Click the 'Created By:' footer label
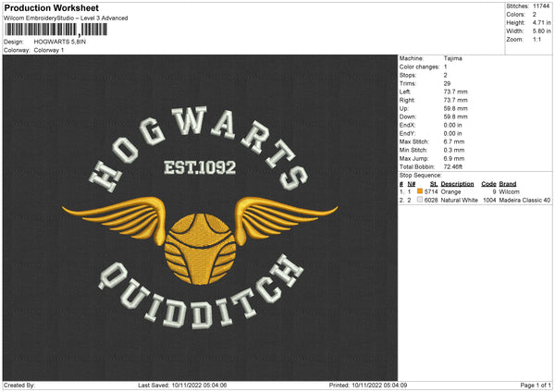 pos(19,386)
